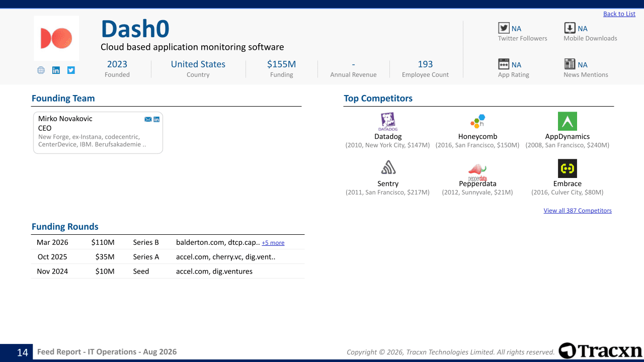Click the Seed round label

click(141, 271)
